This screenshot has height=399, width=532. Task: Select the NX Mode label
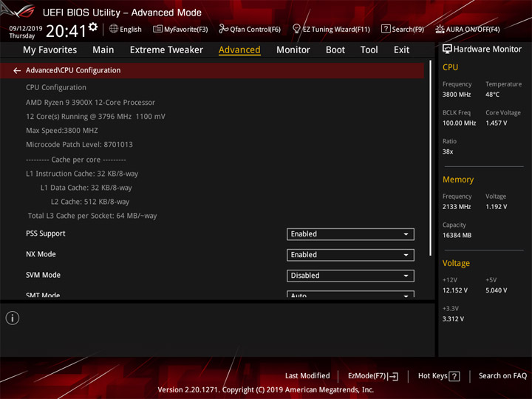click(x=41, y=254)
